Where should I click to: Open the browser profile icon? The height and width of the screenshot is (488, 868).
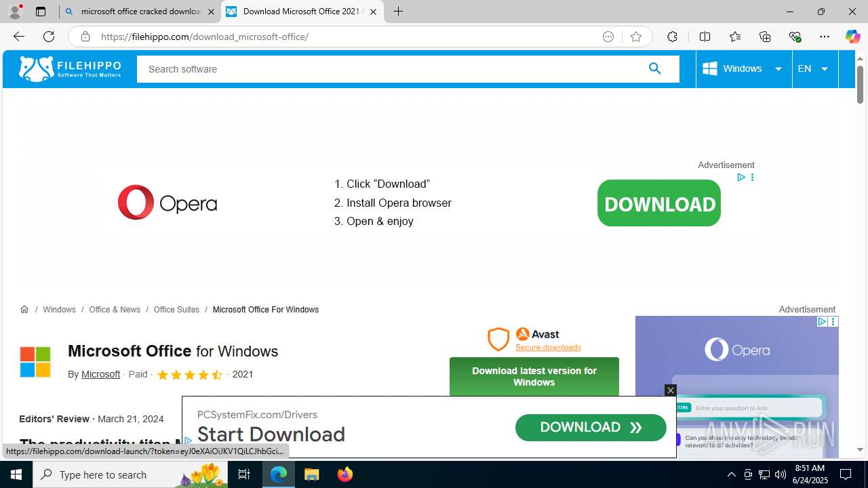15,12
